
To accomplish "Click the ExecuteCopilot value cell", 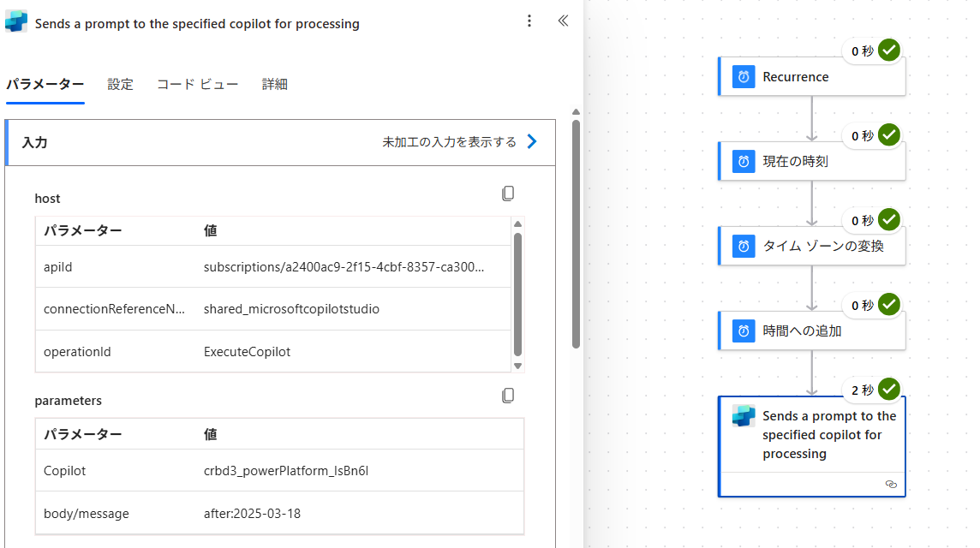I will click(x=247, y=352).
